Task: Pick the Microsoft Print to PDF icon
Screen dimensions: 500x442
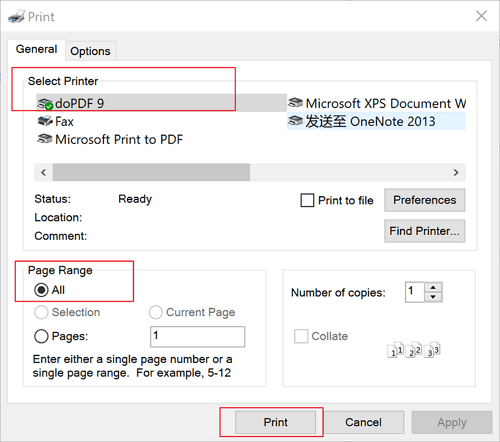Action: [45, 139]
